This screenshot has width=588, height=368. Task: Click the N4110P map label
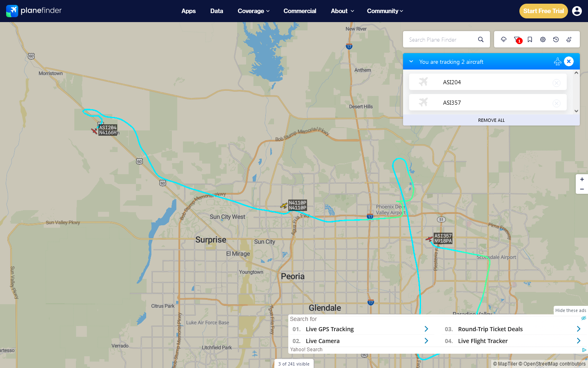point(298,205)
